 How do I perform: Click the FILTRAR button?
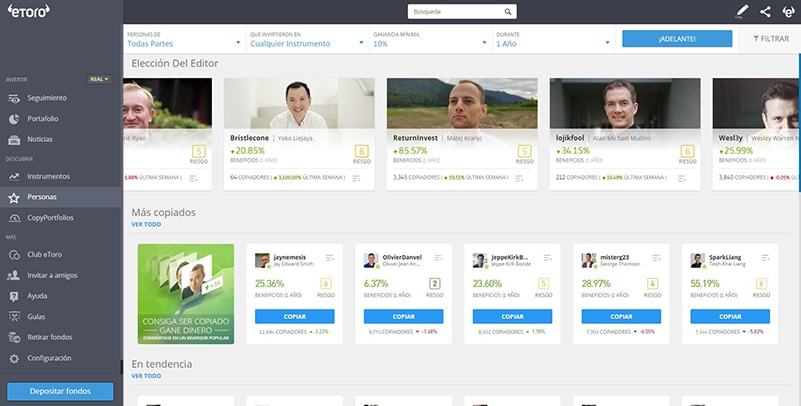pos(771,39)
